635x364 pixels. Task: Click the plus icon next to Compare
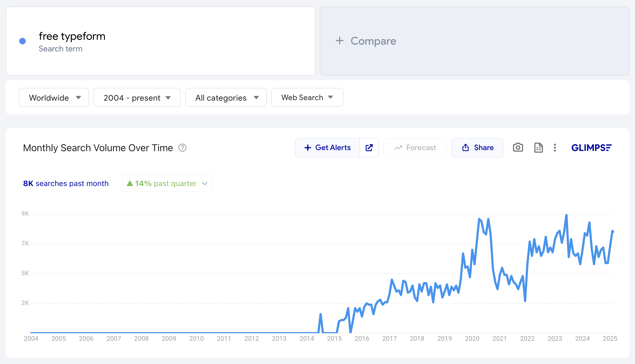click(339, 41)
